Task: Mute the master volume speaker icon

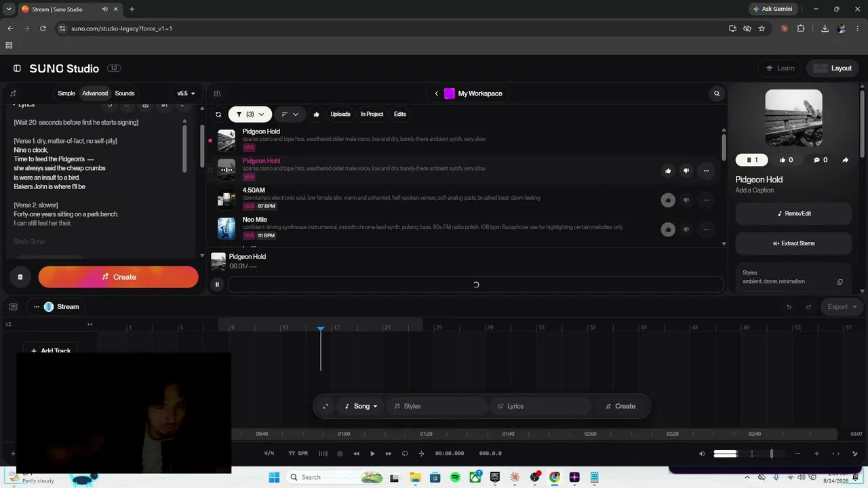Action: click(x=702, y=453)
